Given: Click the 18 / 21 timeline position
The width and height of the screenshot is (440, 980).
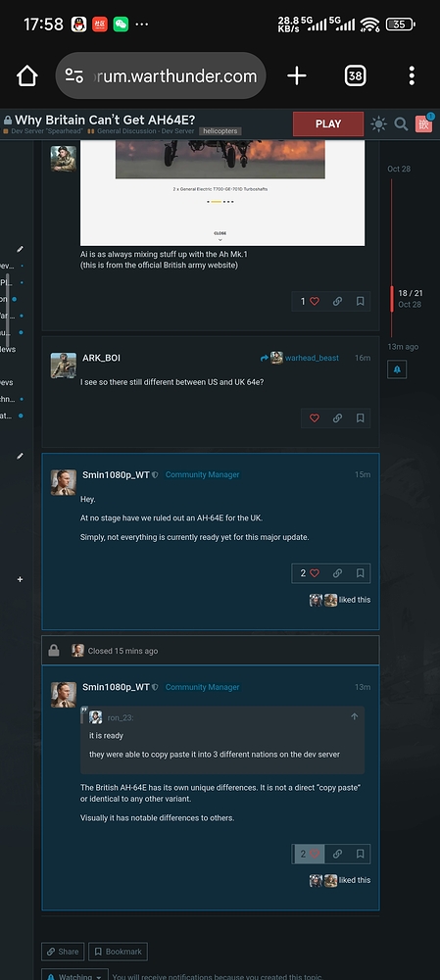Looking at the screenshot, I should pyautogui.click(x=410, y=292).
